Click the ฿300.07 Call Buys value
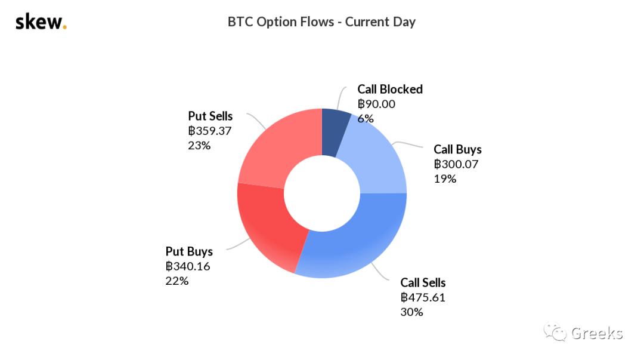Image resolution: width=644 pixels, height=360 pixels. 456,164
